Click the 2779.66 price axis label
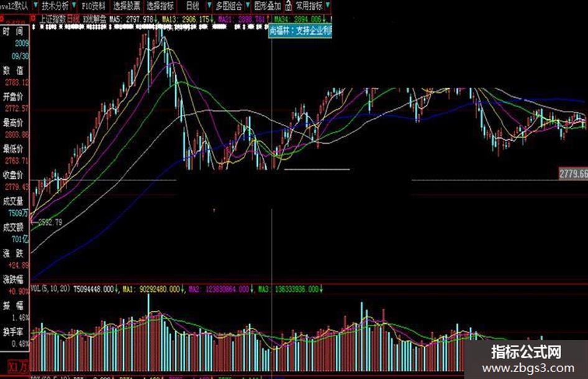Image resolution: width=588 pixels, height=379 pixels. [x=573, y=174]
